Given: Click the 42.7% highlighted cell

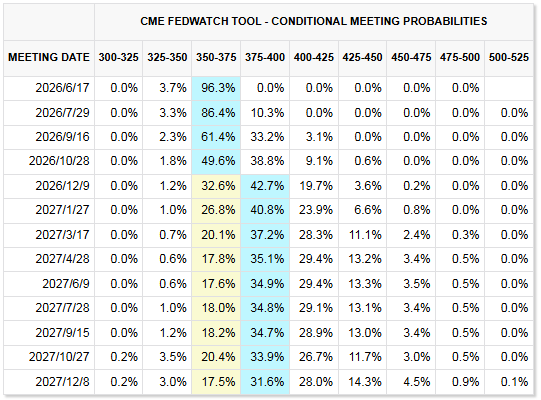Looking at the screenshot, I should pyautogui.click(x=265, y=186).
